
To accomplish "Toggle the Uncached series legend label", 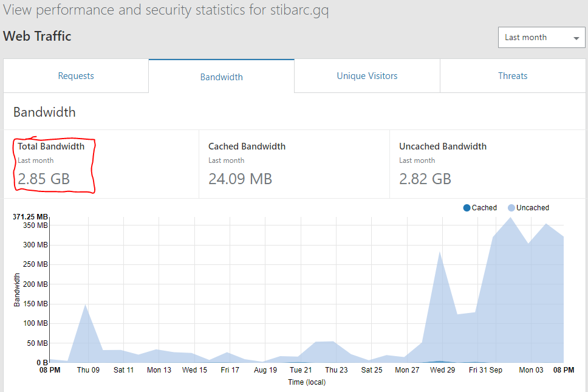I will click(x=533, y=208).
